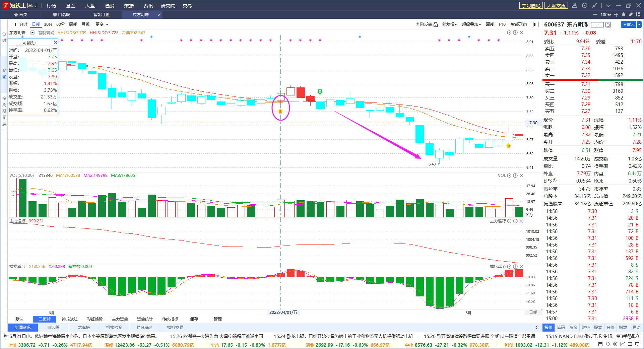This screenshot has width=644, height=349.
Task: Open 捕捞季节 indicator help question icon
Action: (515, 267)
